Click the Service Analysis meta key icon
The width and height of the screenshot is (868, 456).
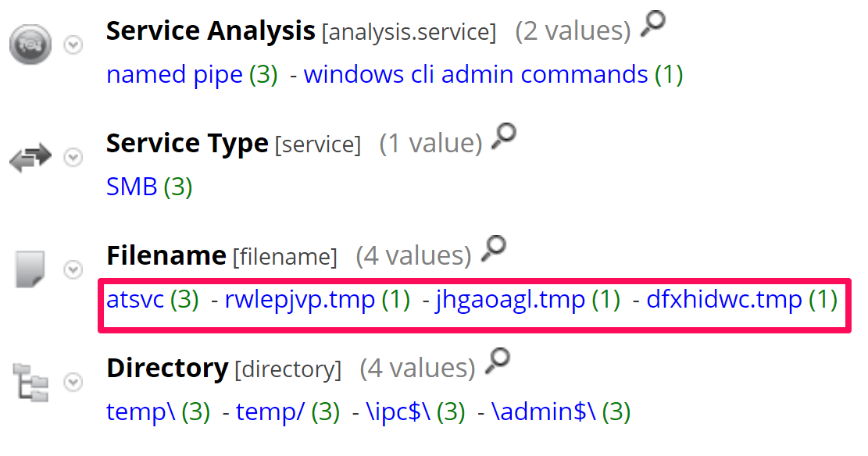coord(30,45)
